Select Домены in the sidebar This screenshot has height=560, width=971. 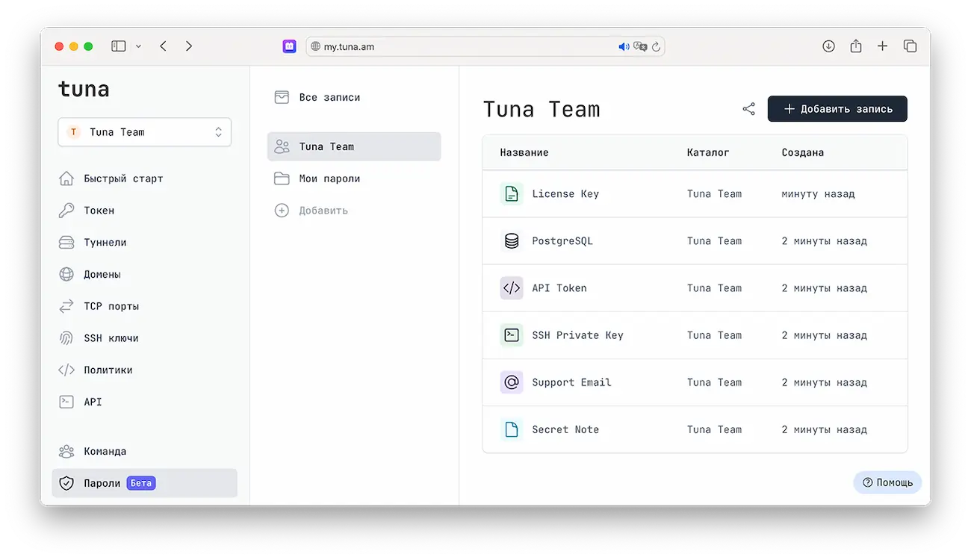[x=102, y=275]
